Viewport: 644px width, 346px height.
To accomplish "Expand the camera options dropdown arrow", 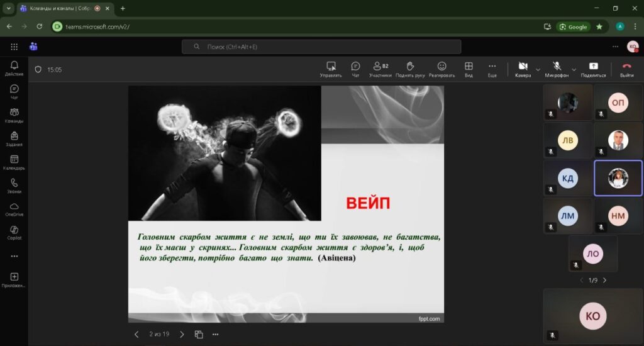I will pos(538,69).
